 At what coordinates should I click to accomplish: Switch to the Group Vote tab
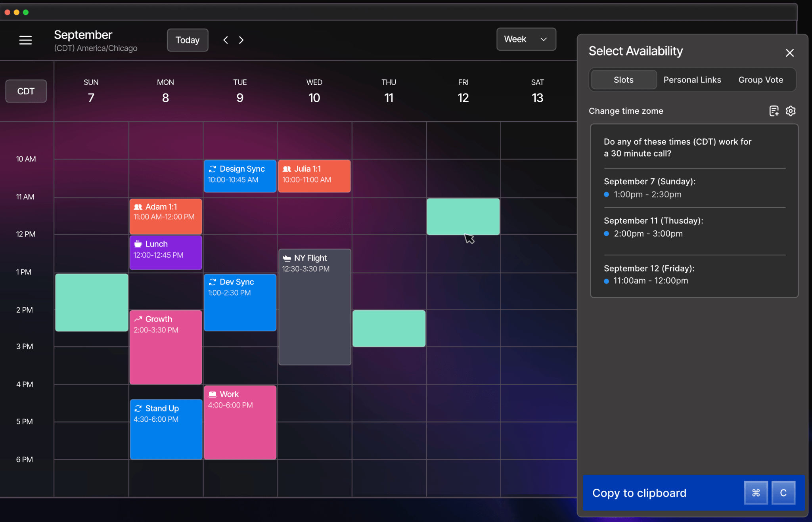click(x=760, y=80)
